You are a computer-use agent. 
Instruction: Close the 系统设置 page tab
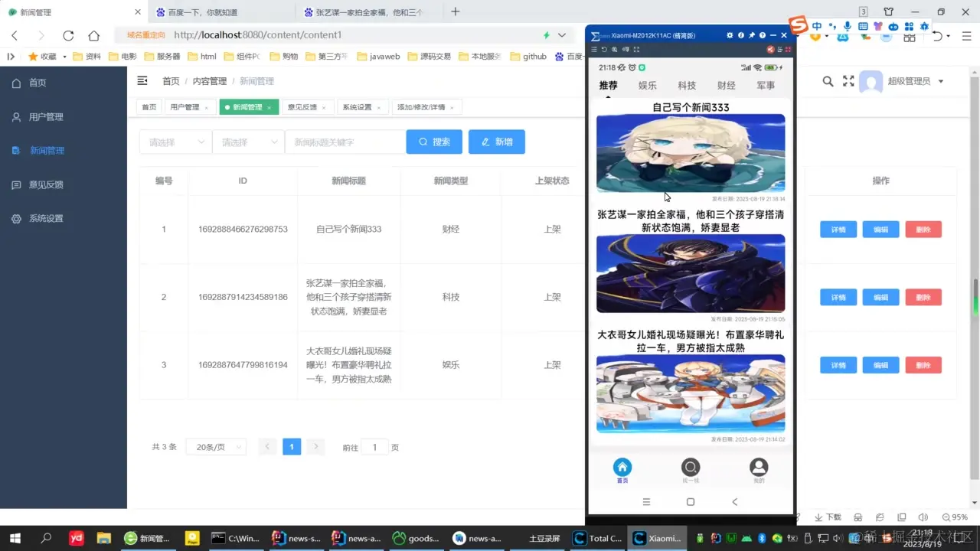379,108
